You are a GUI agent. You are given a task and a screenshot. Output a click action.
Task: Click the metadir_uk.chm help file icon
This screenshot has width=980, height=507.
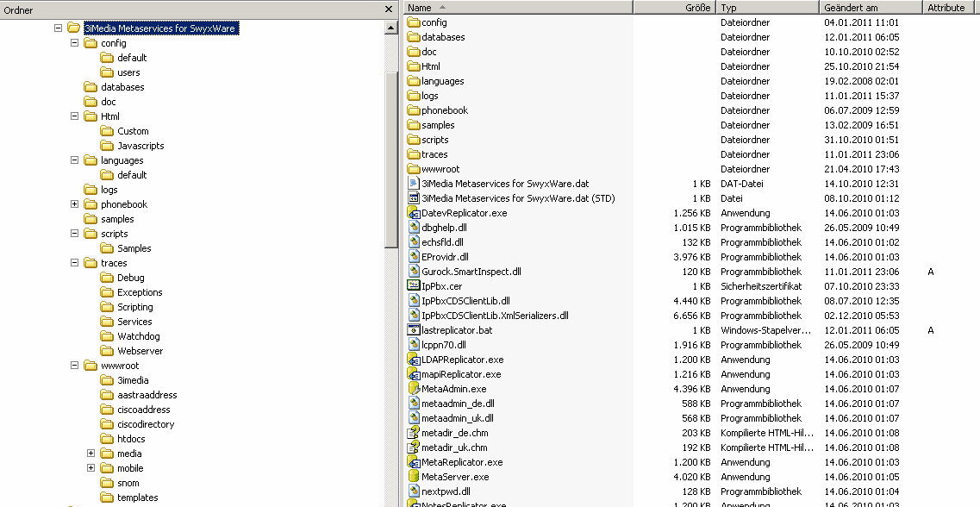coord(413,448)
